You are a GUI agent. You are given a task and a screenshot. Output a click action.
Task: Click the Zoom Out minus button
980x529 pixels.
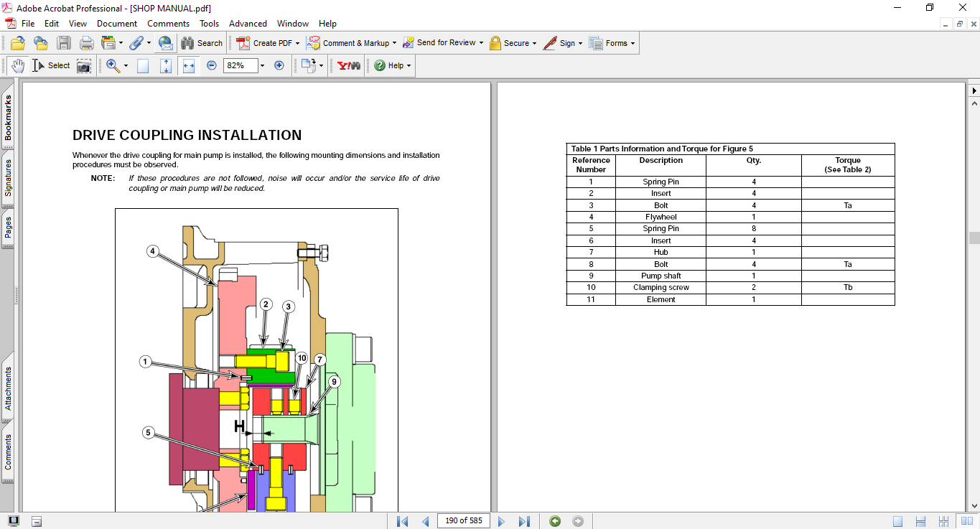pos(212,65)
